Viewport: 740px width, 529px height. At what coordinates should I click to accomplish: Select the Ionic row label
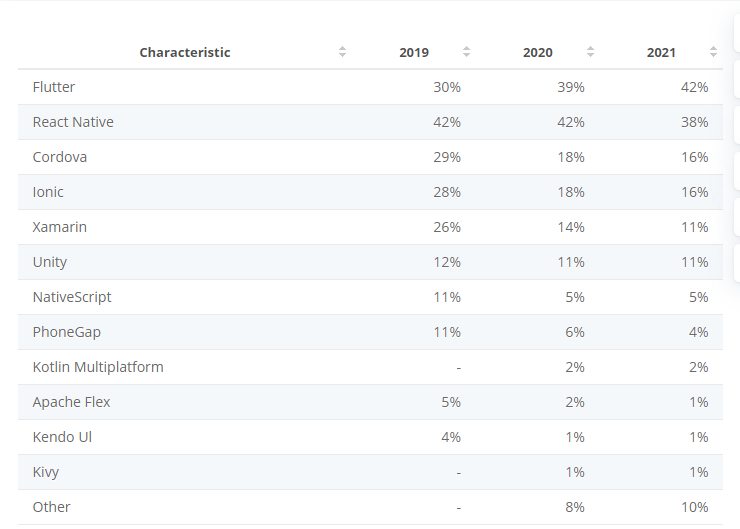pos(48,192)
